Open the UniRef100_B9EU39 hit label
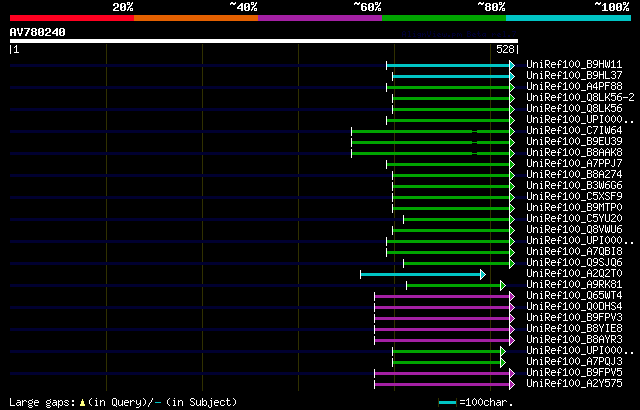Viewport: 640px width, 410px height. coord(574,142)
